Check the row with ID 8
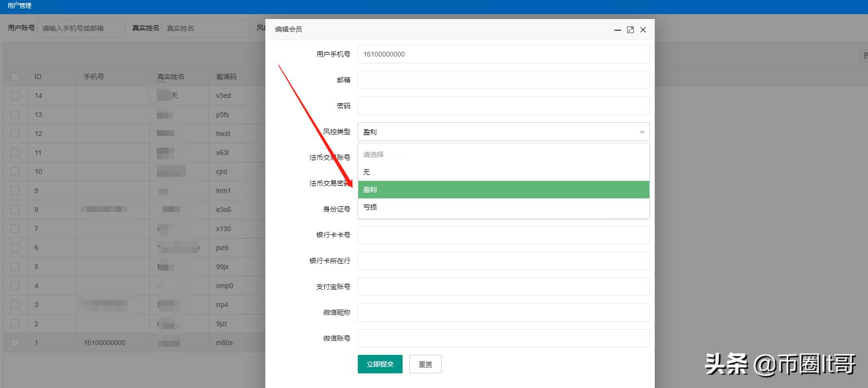Viewport: 868px width, 388px height. [x=15, y=210]
